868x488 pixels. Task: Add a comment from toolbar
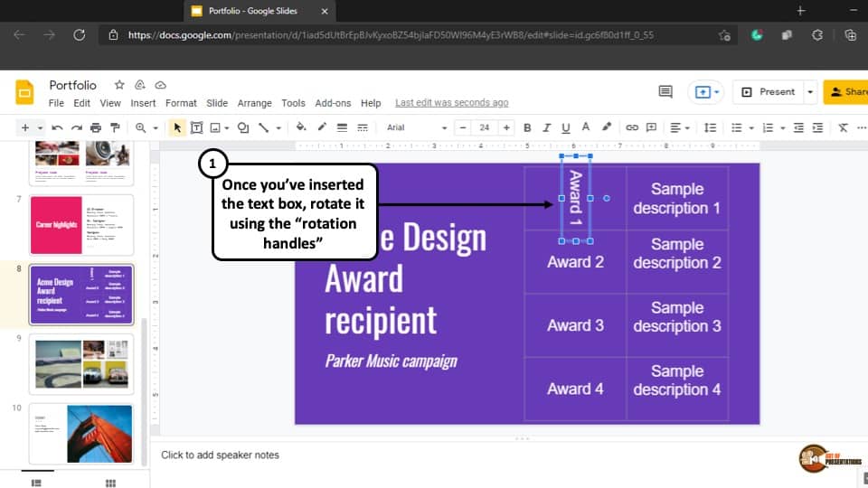[x=652, y=127]
